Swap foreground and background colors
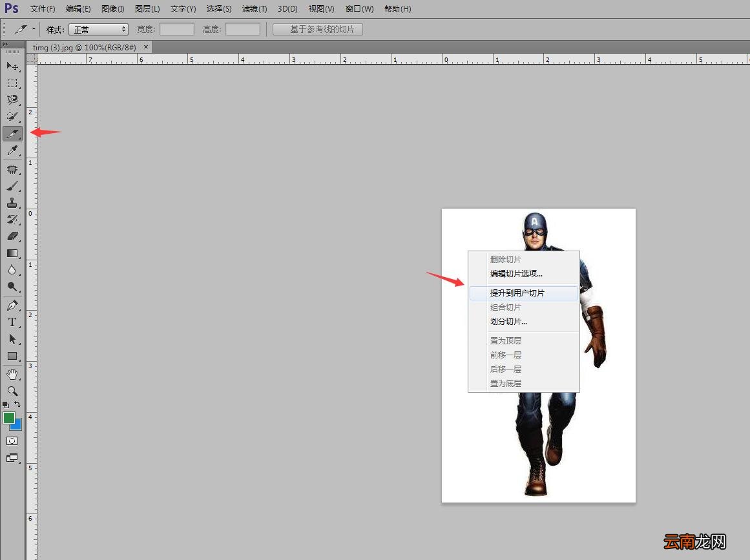The width and height of the screenshot is (750, 560). click(17, 404)
